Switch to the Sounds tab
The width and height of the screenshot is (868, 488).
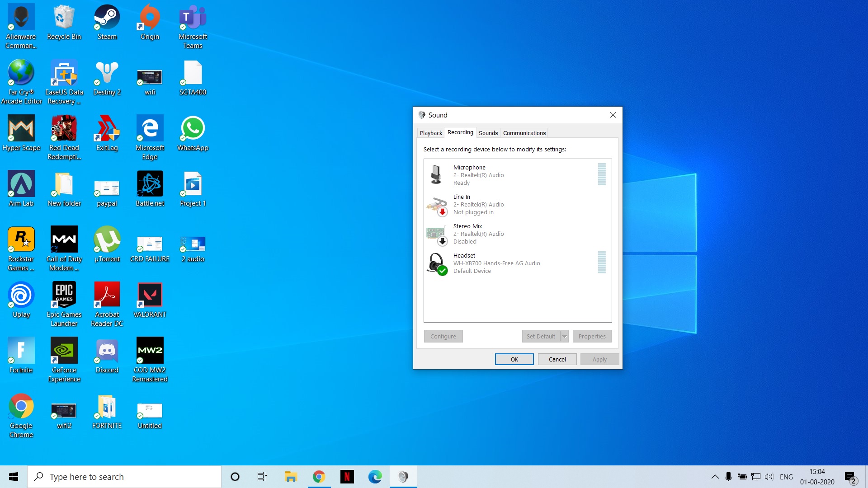click(x=488, y=133)
